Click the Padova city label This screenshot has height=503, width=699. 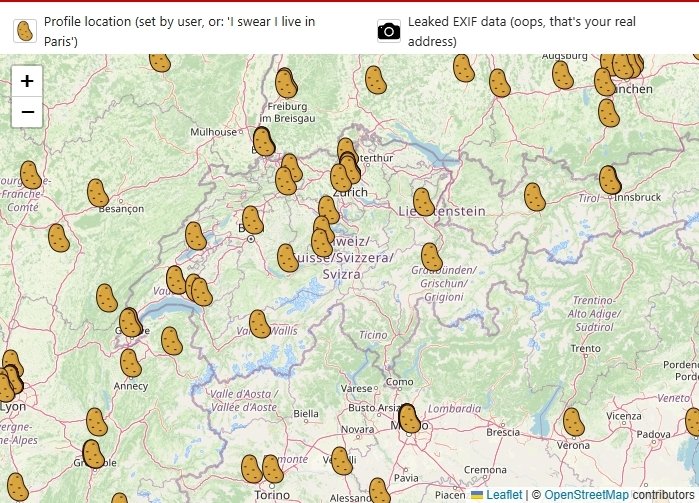tap(653, 434)
